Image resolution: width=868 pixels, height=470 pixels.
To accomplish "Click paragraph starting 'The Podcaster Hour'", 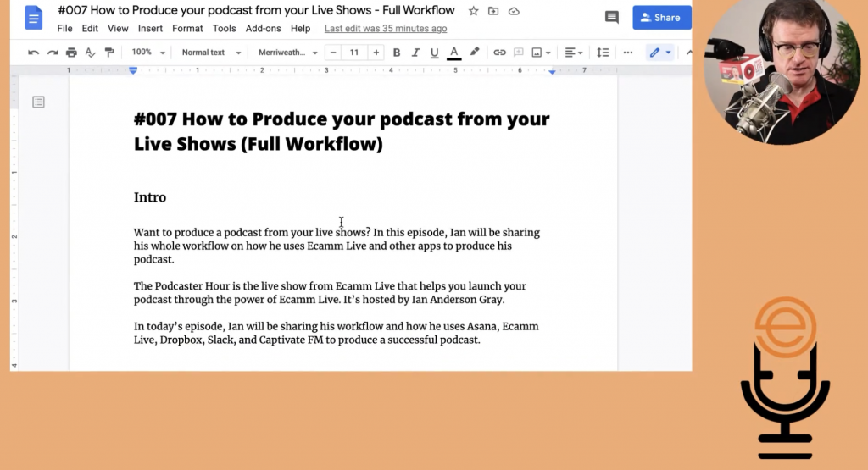I will click(330, 293).
